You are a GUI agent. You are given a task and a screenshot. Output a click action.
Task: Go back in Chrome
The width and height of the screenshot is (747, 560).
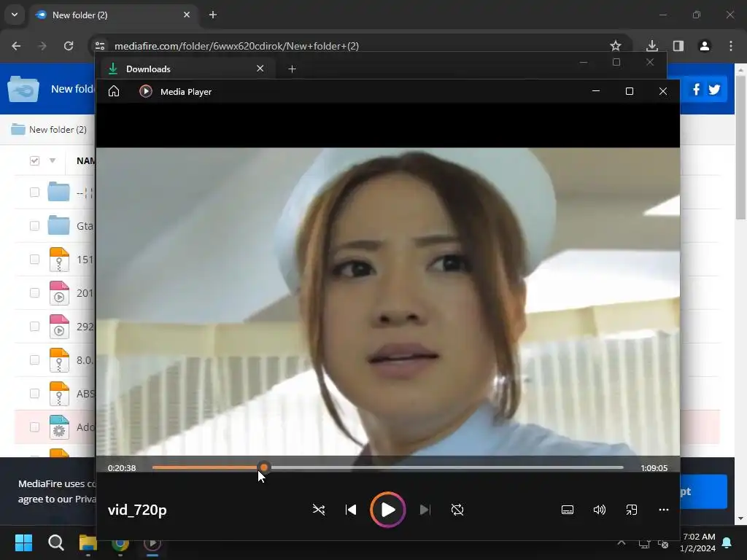(x=16, y=46)
